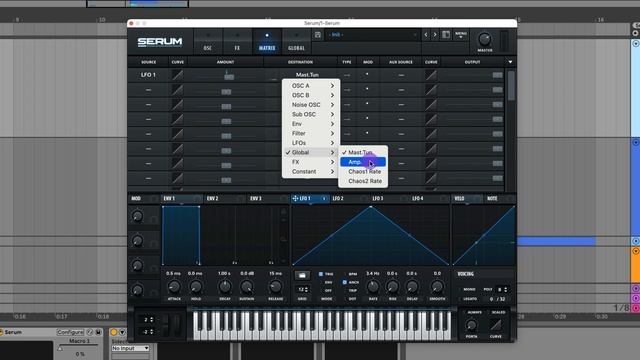Click the save preset floppy icon

[318, 35]
